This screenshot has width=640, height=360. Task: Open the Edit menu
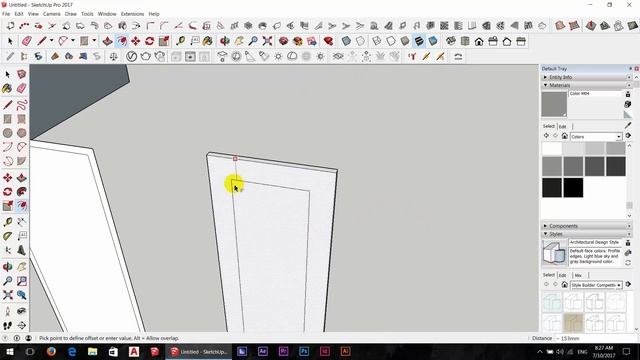pos(19,14)
